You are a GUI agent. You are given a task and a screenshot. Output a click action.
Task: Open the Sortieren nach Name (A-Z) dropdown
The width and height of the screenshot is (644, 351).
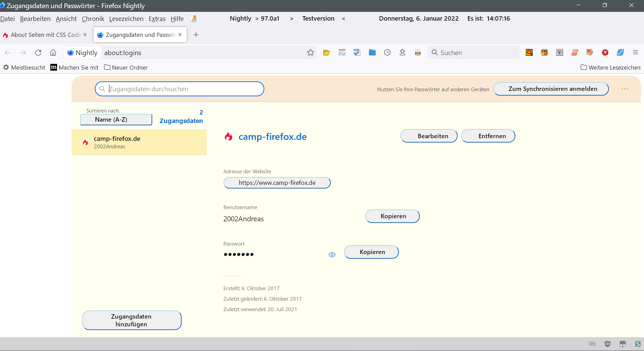[116, 120]
